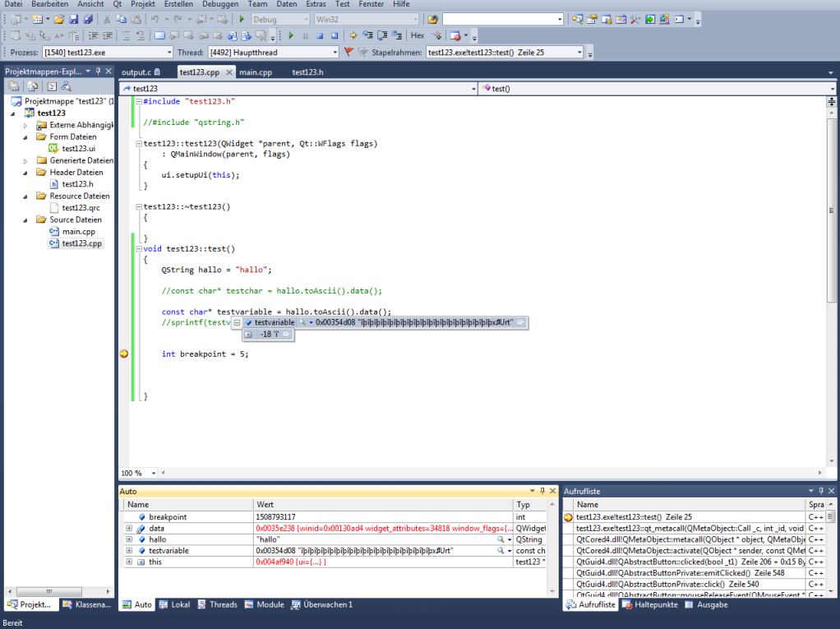This screenshot has height=629, width=840.
Task: Click the Break All pause icon
Action: (305, 35)
